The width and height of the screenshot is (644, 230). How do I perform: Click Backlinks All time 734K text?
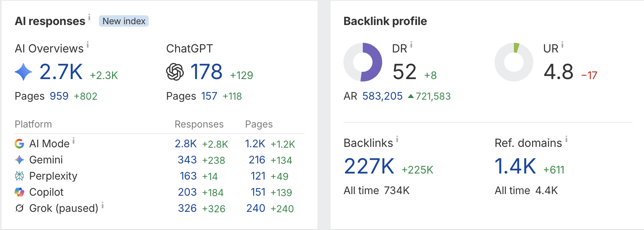point(377,190)
